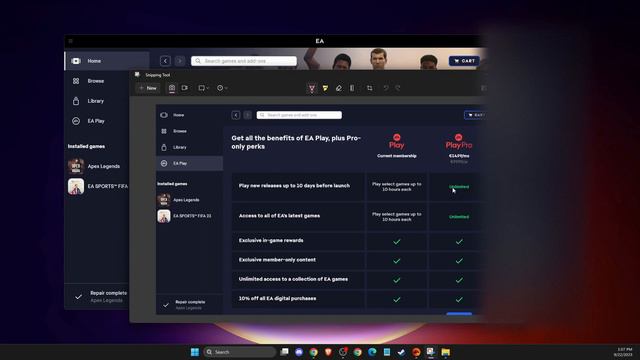640x360 pixels.
Task: Open Browse in the EA app sidebar
Action: (x=97, y=81)
